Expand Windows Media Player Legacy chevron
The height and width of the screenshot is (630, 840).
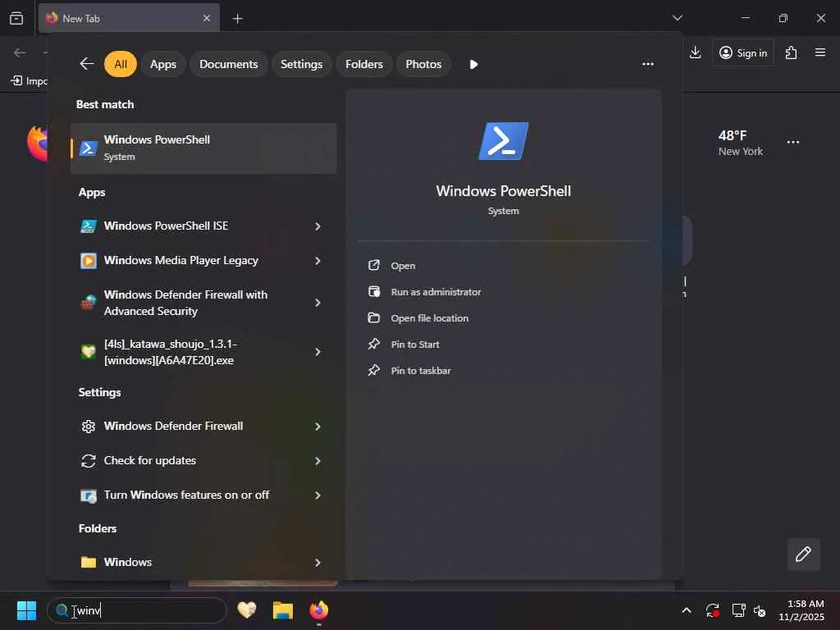pos(317,260)
